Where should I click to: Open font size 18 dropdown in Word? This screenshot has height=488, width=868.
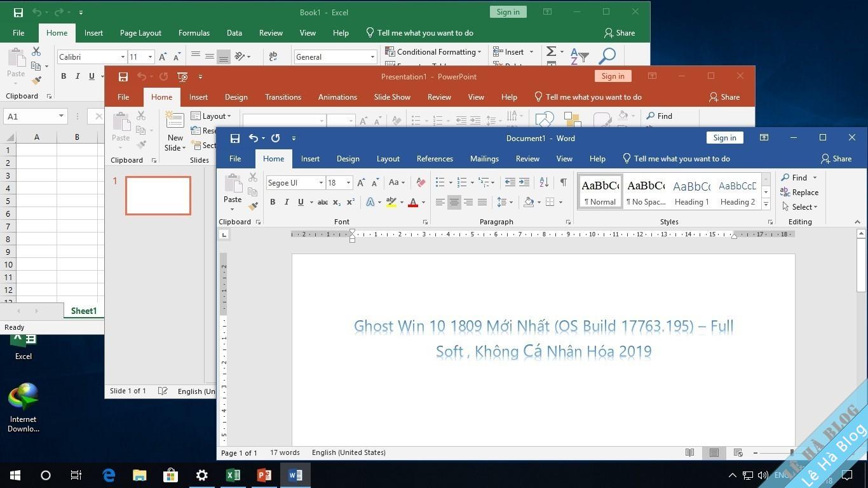coord(348,182)
